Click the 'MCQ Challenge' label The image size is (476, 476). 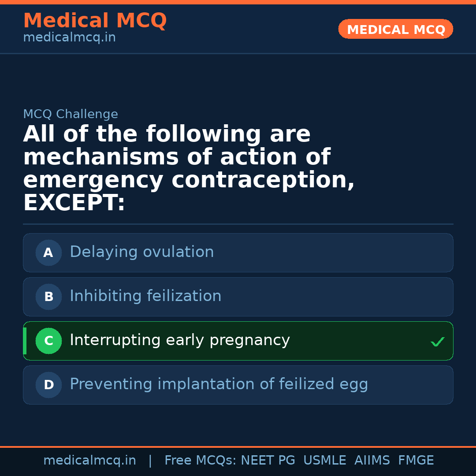point(71,115)
